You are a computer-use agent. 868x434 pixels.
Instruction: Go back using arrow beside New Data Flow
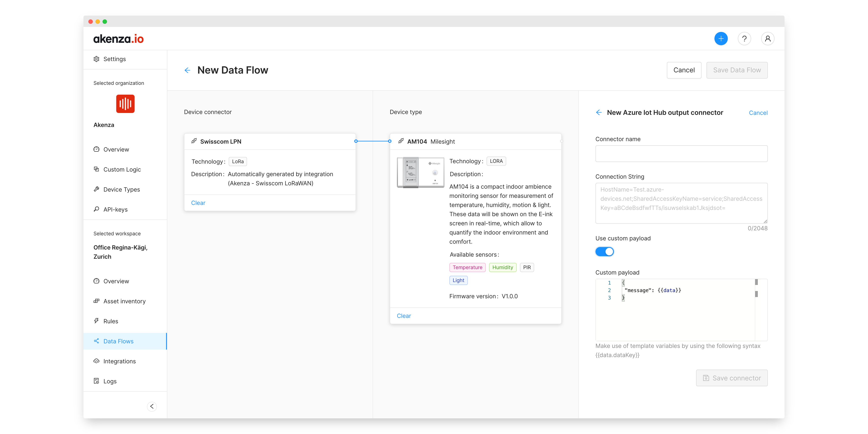click(x=187, y=70)
